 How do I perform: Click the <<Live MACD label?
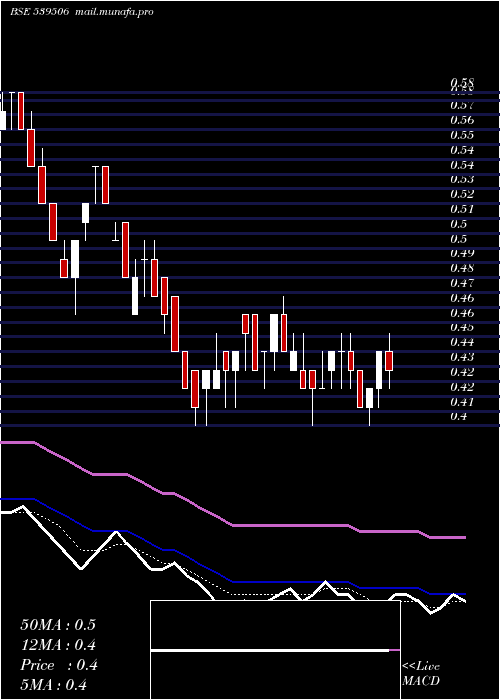pos(421,673)
